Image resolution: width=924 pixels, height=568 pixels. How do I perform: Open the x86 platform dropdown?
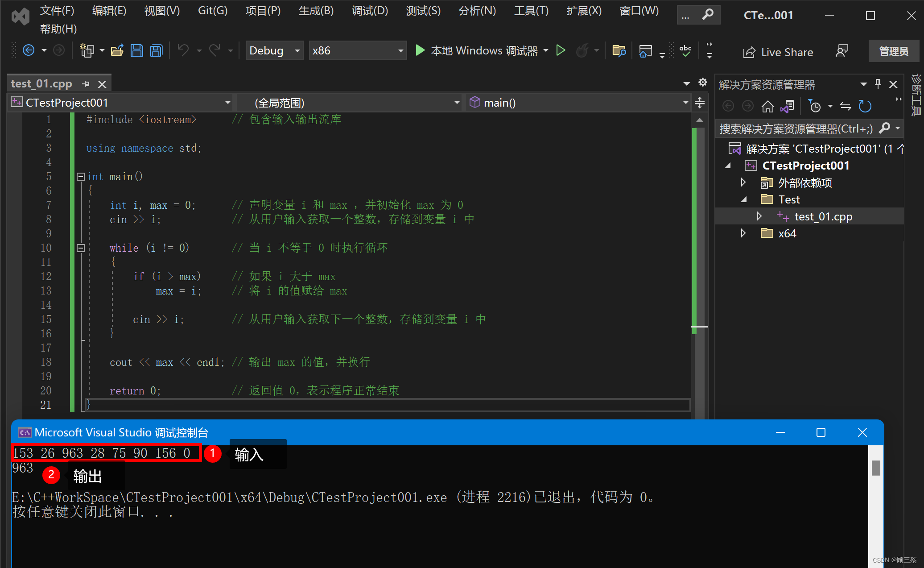pyautogui.click(x=357, y=50)
